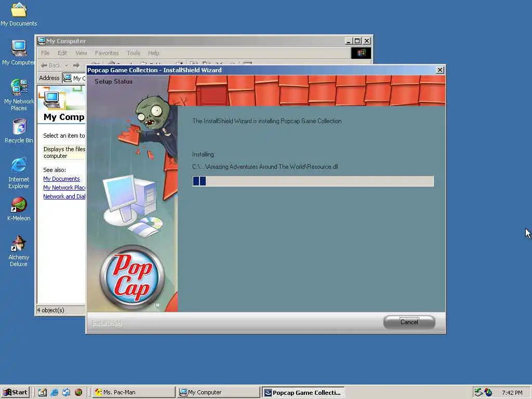
Task: Launch K-Meleon from the quick launch bar
Action: click(x=78, y=392)
